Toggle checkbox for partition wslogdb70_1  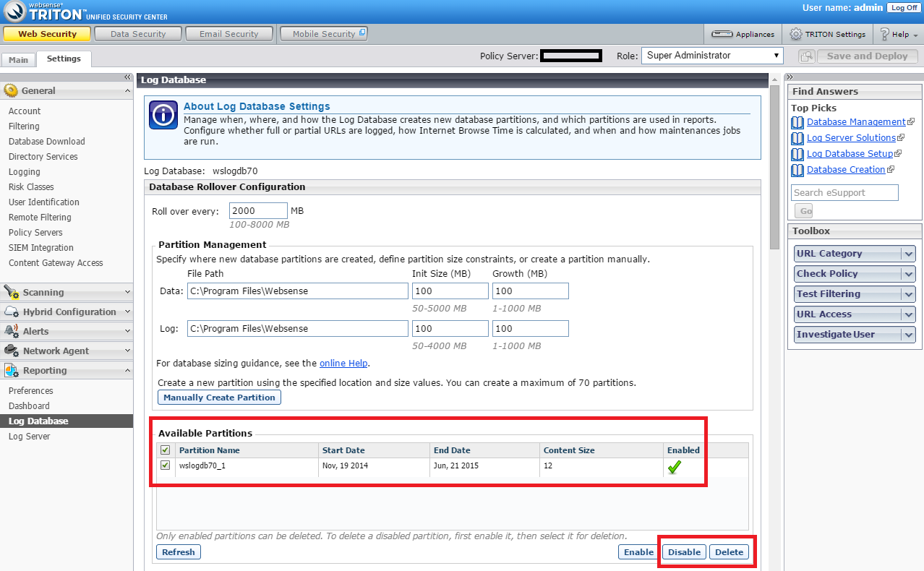point(166,465)
